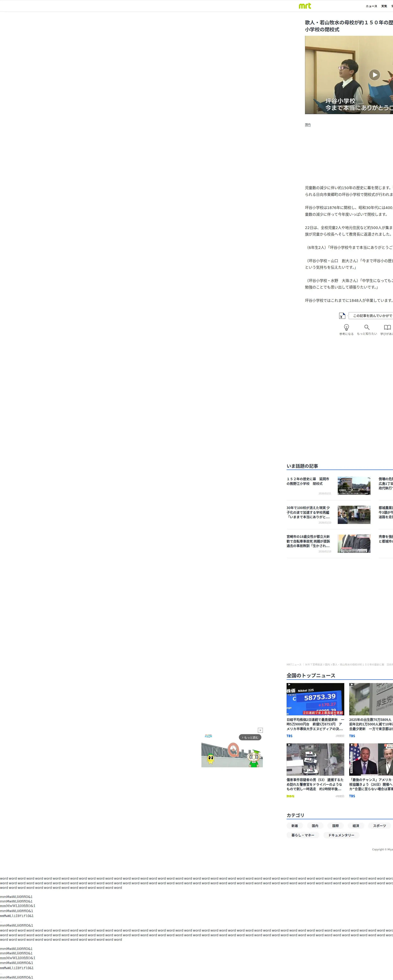This screenshot has width=393, height=980.
Task: Open thumbnail for 30年で100校が消えた article
Action: (x=354, y=515)
